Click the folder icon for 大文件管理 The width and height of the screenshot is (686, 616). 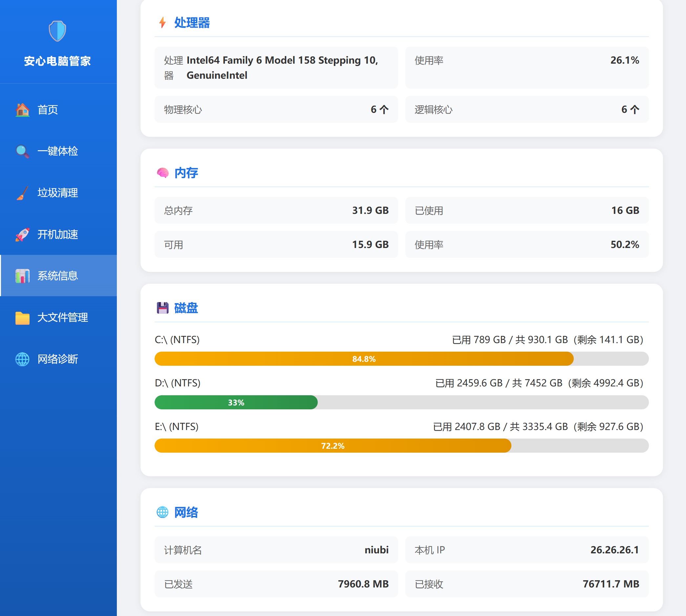click(22, 318)
